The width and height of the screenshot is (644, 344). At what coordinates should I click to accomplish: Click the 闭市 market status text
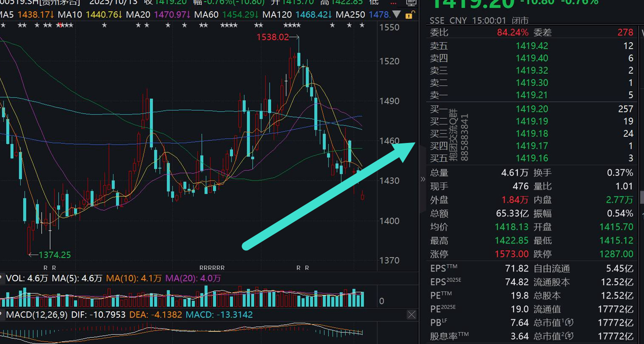click(520, 20)
